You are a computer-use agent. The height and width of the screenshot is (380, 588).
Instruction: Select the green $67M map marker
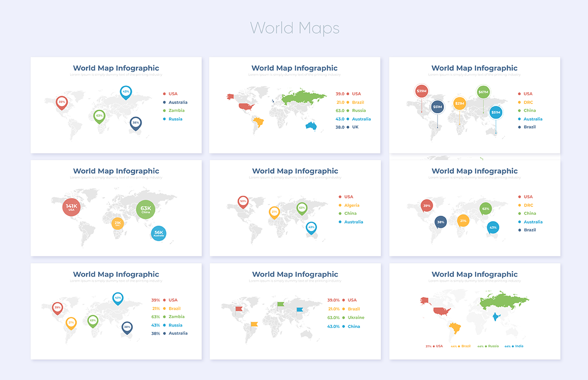pos(483,92)
